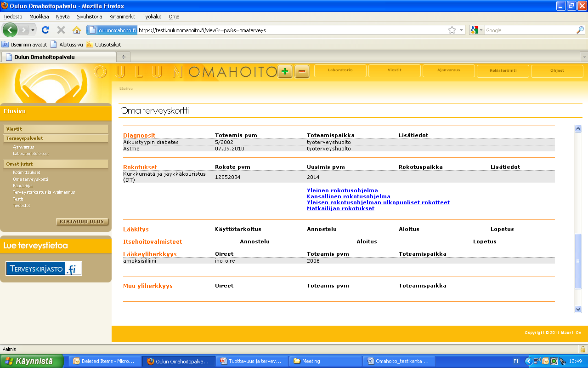Click the Etusivu breadcrumb link
Image resolution: width=588 pixels, height=368 pixels.
click(126, 88)
